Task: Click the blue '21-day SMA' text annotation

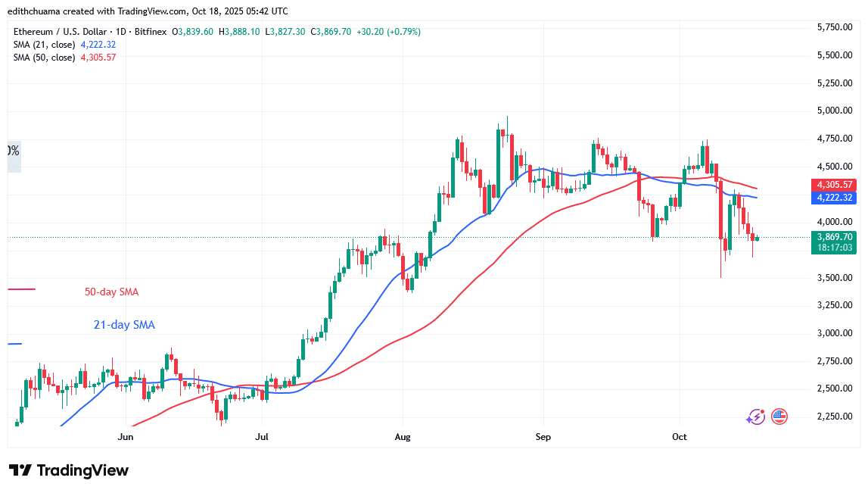Action: 124,325
